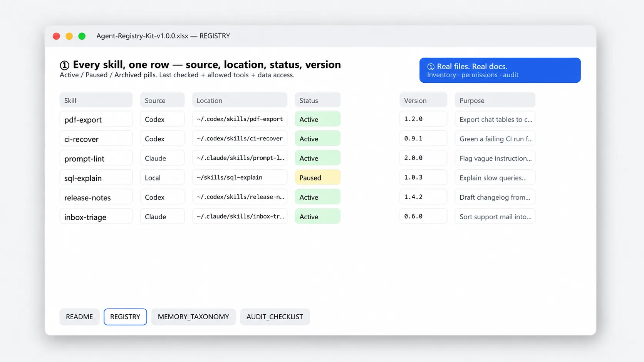Select the Source column header
This screenshot has height=362, width=644.
click(162, 100)
